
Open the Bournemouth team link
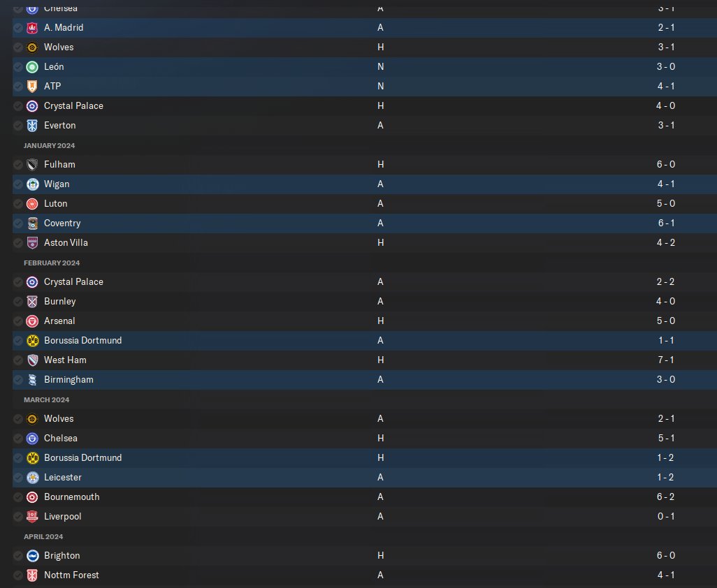[x=72, y=497]
